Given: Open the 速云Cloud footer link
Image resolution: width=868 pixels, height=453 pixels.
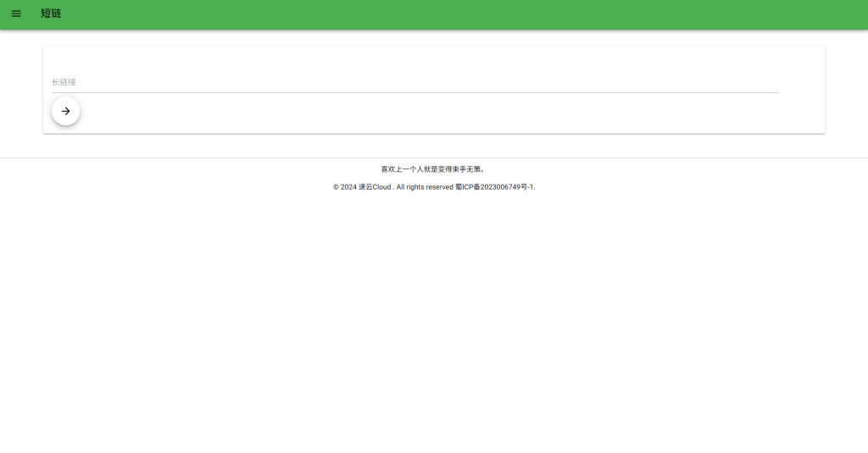Looking at the screenshot, I should pos(375,187).
